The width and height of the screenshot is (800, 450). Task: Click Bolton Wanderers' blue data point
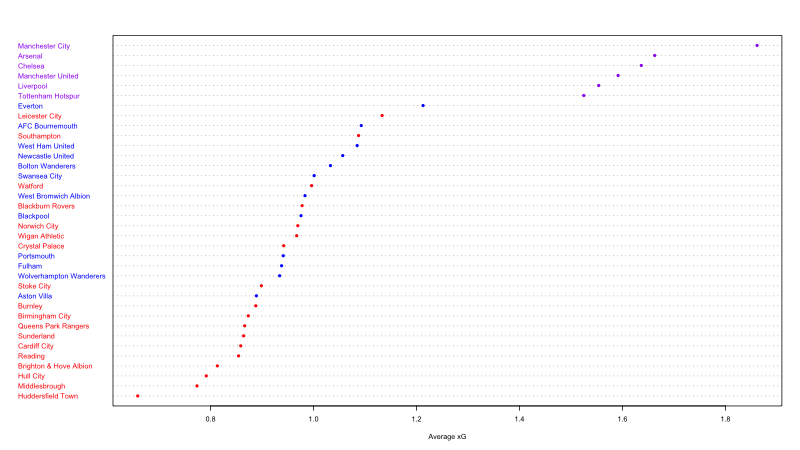[x=331, y=166]
